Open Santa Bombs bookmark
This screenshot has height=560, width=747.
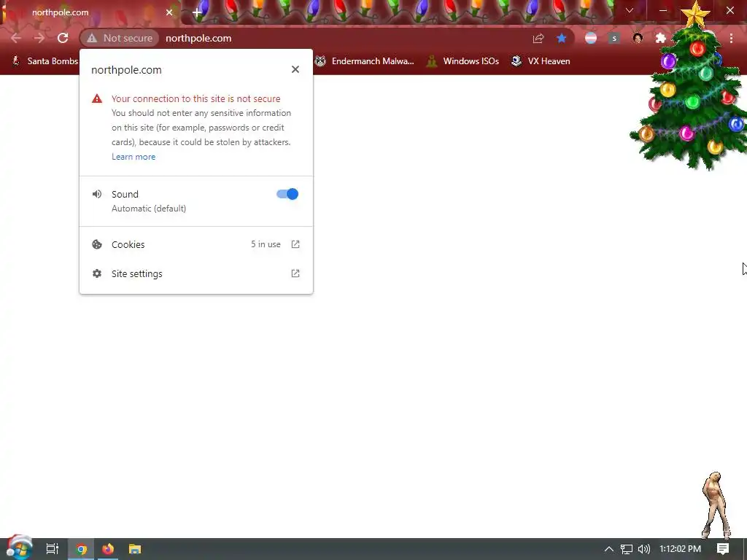[44, 61]
